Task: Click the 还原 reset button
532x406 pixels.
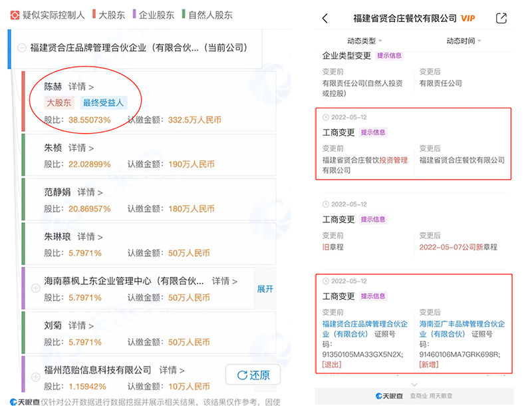Action: pyautogui.click(x=253, y=375)
